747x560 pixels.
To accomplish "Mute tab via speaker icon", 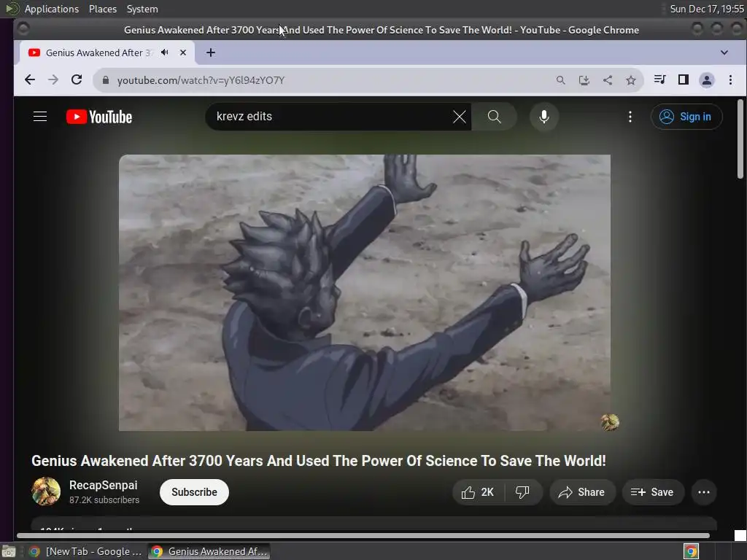I will [165, 52].
